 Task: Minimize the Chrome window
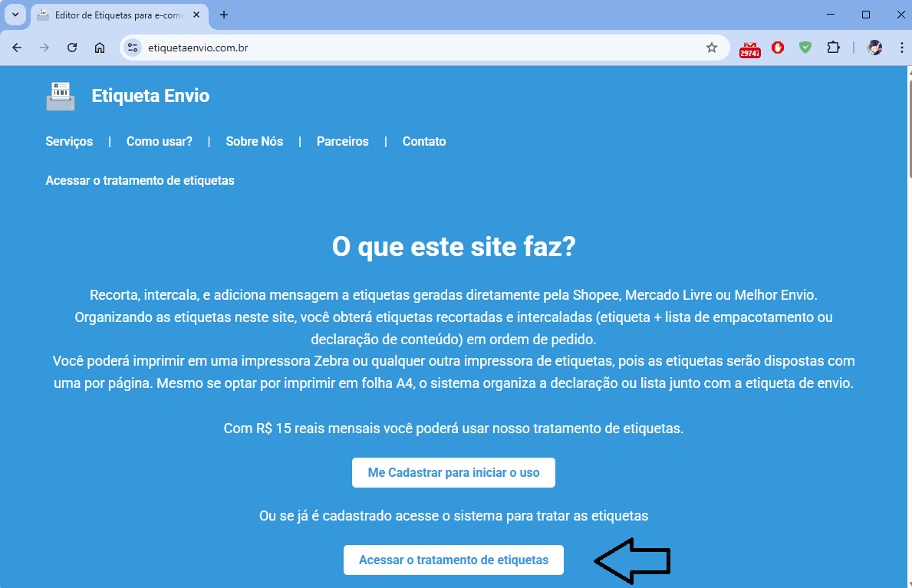coord(831,15)
